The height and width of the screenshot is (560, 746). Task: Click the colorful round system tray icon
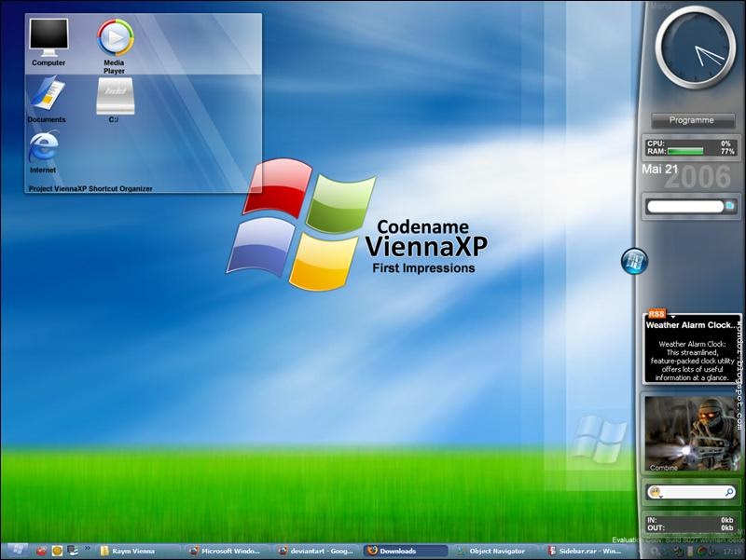(x=701, y=552)
